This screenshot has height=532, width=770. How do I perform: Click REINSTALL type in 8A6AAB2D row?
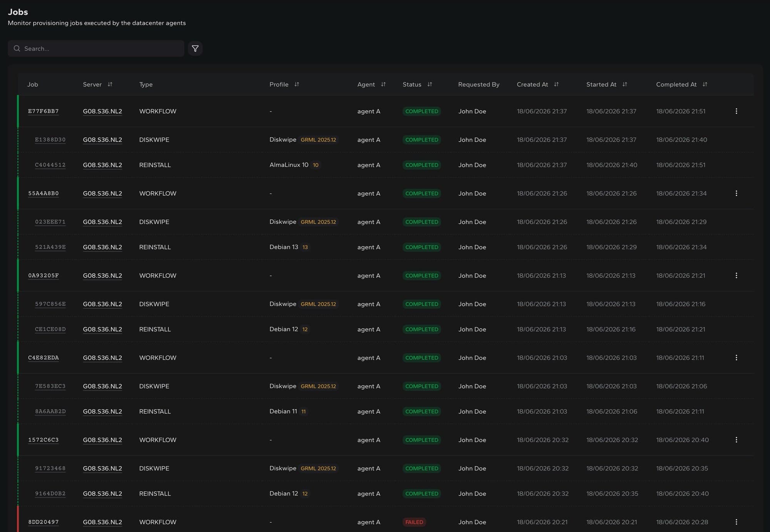pos(155,411)
